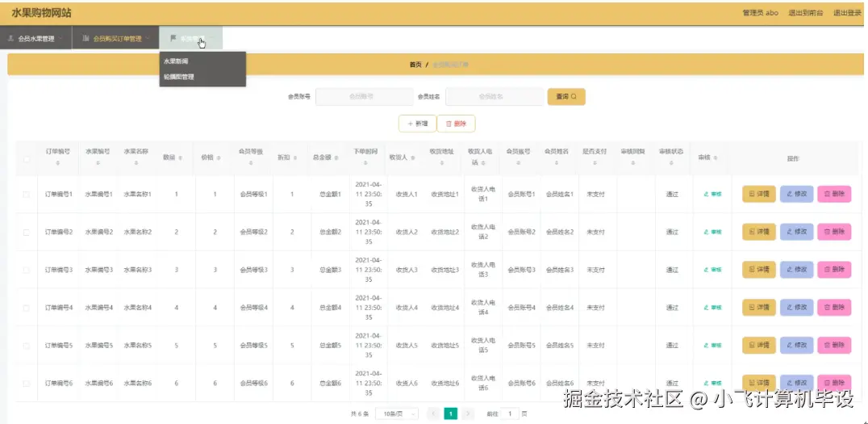Click the next page arrow
The width and height of the screenshot is (868, 424).
(469, 414)
